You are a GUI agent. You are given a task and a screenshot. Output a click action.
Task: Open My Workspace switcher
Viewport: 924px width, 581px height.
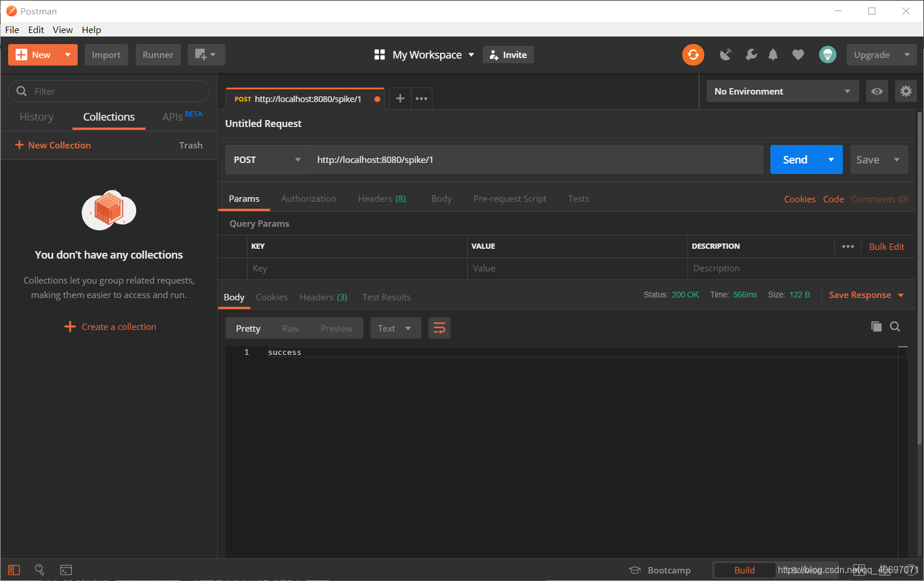pos(424,55)
